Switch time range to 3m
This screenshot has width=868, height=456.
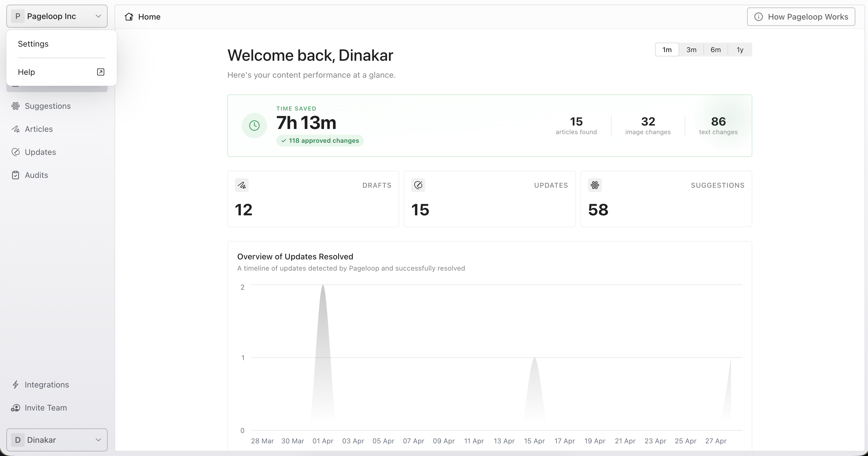coord(691,50)
